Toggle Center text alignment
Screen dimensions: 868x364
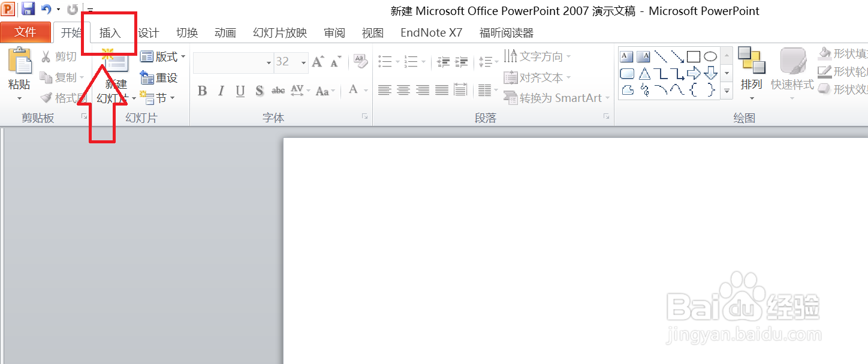point(404,90)
